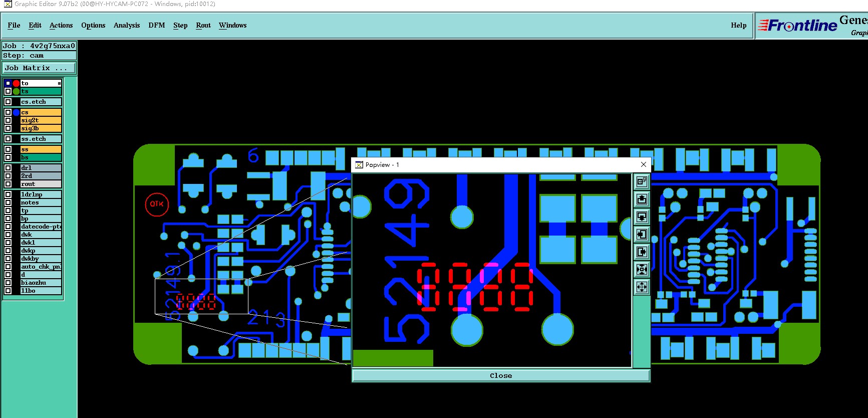Click the Popview swap-window icon at top

coord(642,181)
